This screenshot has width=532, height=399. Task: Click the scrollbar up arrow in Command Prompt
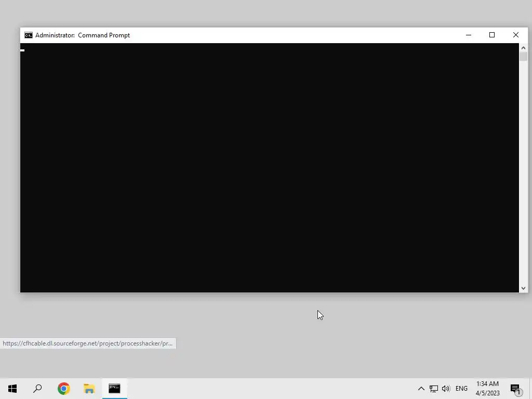523,48
